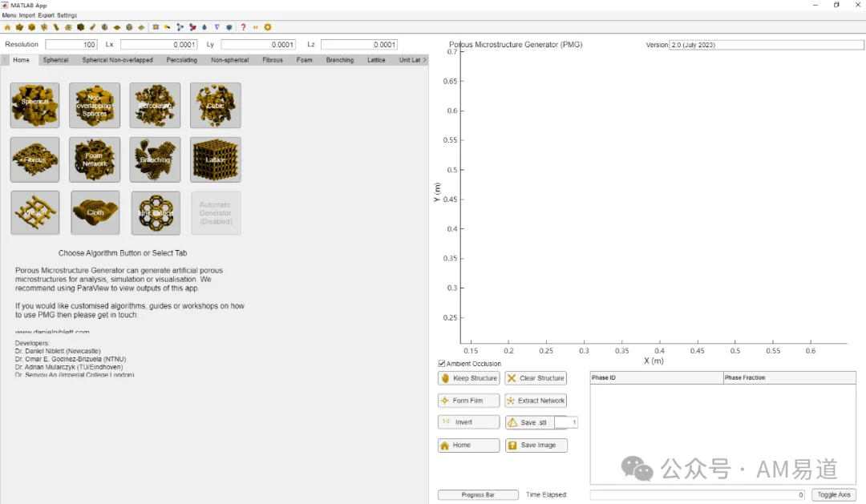Switch to the Home tab

[x=21, y=59]
